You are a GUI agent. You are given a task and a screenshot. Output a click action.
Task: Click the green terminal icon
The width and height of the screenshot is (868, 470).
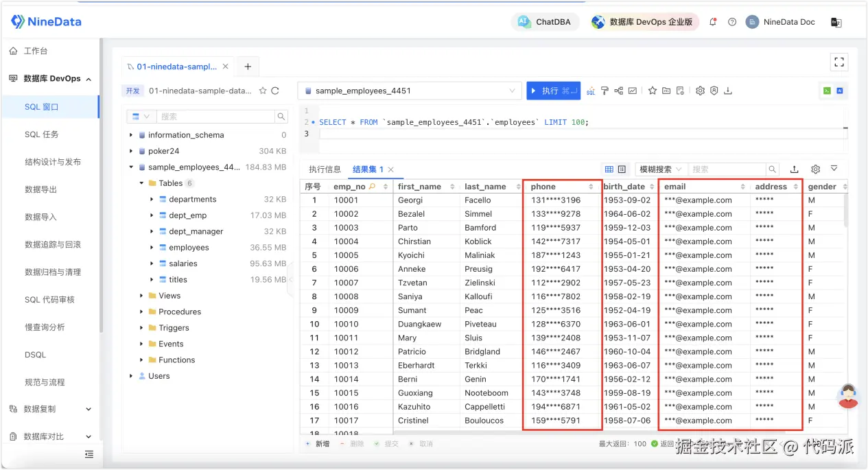click(x=828, y=91)
